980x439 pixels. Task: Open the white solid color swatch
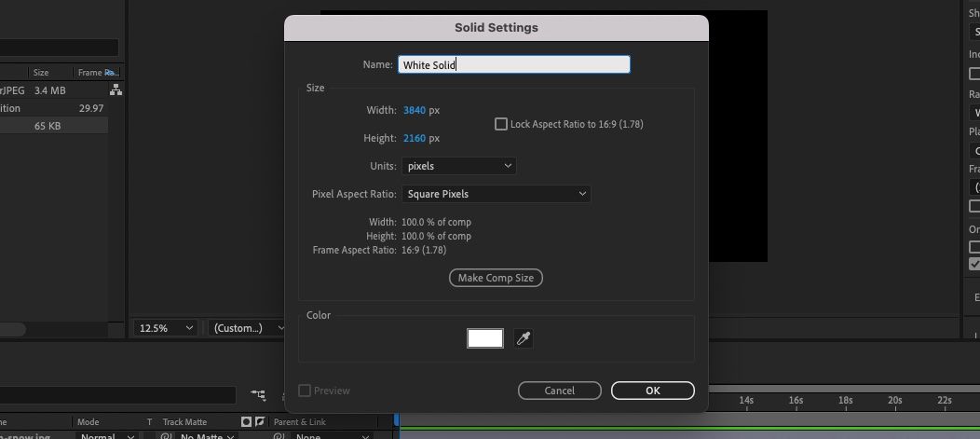[485, 338]
